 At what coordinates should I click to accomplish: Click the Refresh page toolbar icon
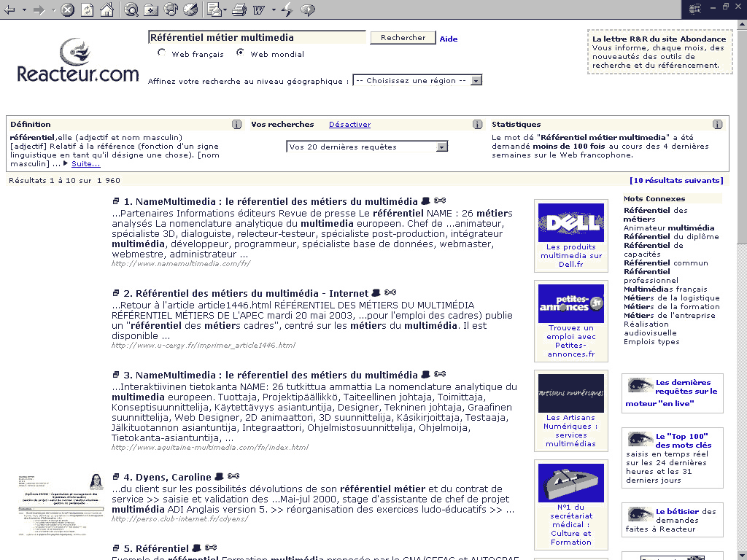click(x=87, y=9)
